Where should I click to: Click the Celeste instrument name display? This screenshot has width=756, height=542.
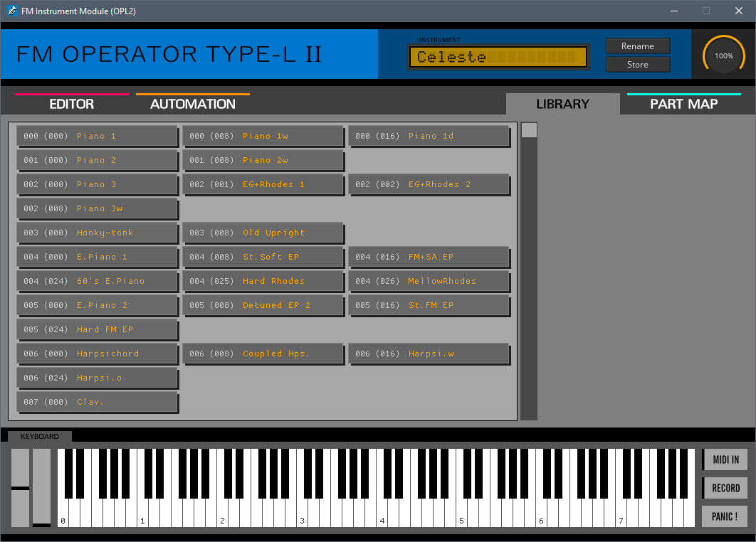(498, 57)
